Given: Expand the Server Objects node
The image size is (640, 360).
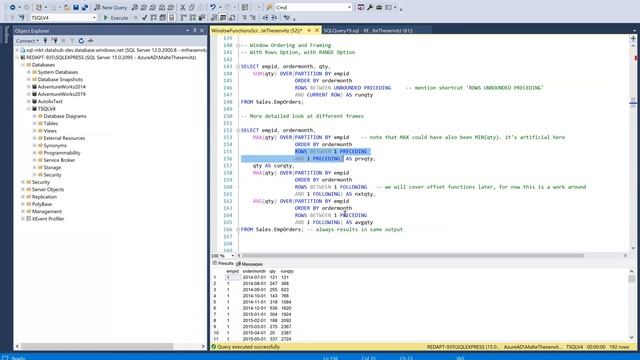Looking at the screenshot, I should pyautogui.click(x=23, y=189).
